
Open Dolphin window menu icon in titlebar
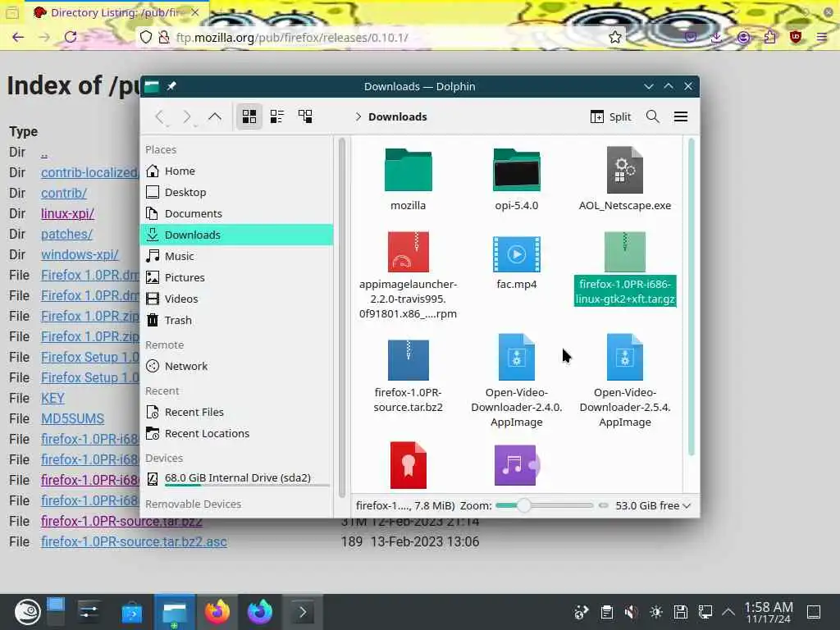pos(152,86)
